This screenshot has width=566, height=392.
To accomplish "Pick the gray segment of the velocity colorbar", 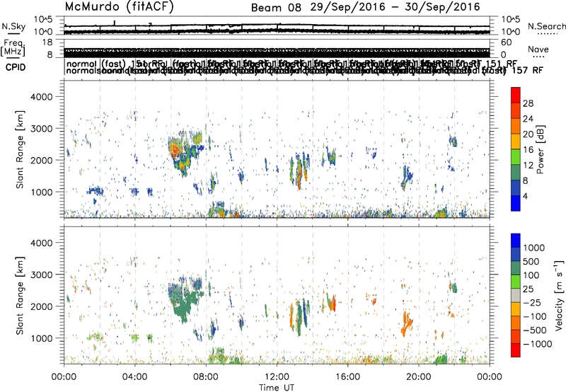I will point(516,296).
